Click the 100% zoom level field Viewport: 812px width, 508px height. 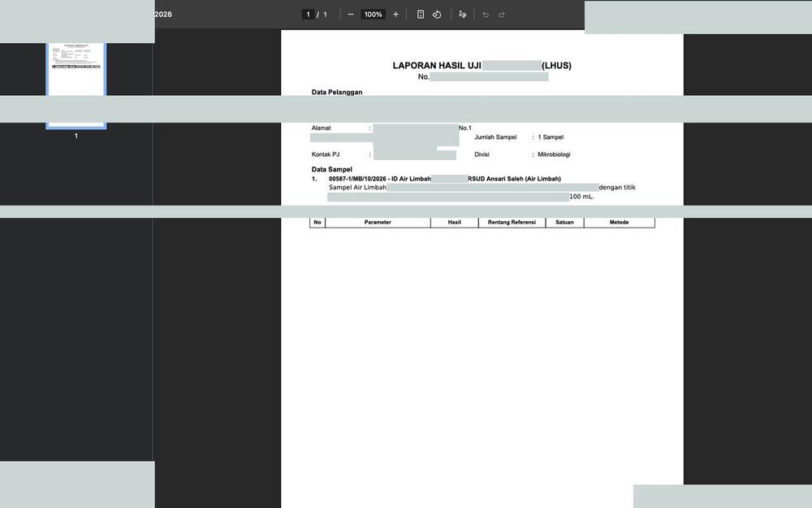[x=373, y=15]
